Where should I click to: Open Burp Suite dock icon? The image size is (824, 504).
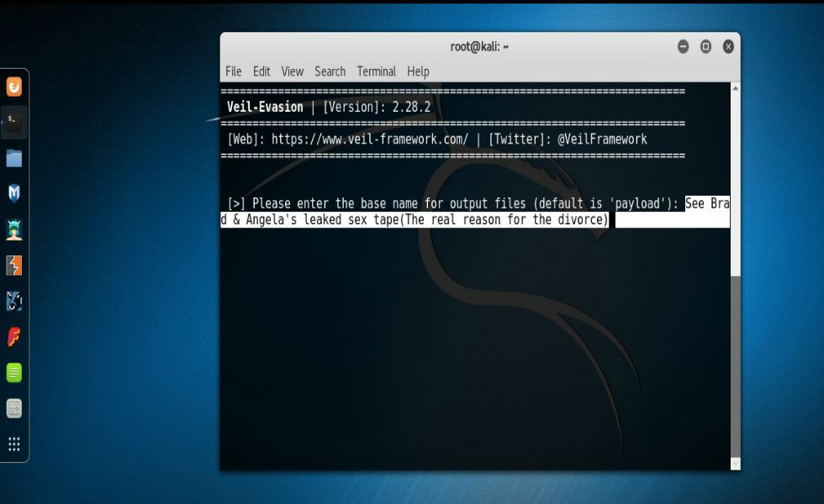coord(14,265)
